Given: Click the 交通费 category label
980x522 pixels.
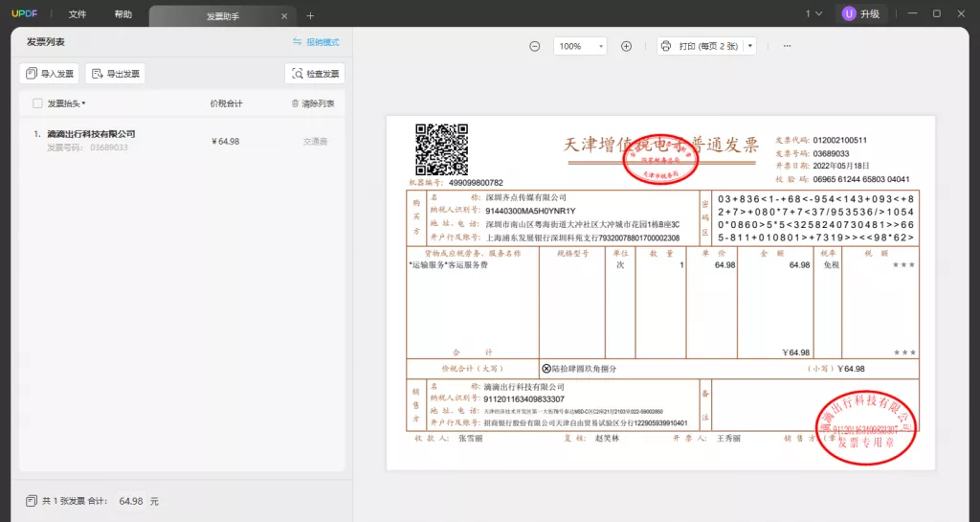Looking at the screenshot, I should click(x=316, y=142).
